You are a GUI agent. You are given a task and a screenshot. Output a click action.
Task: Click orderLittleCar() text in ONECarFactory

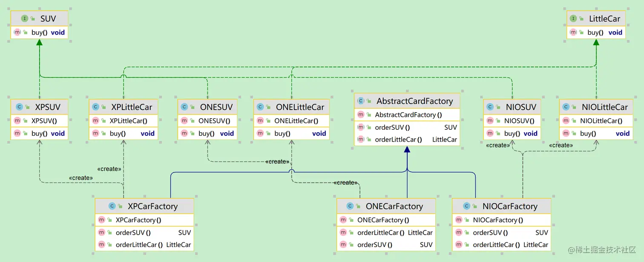point(381,233)
